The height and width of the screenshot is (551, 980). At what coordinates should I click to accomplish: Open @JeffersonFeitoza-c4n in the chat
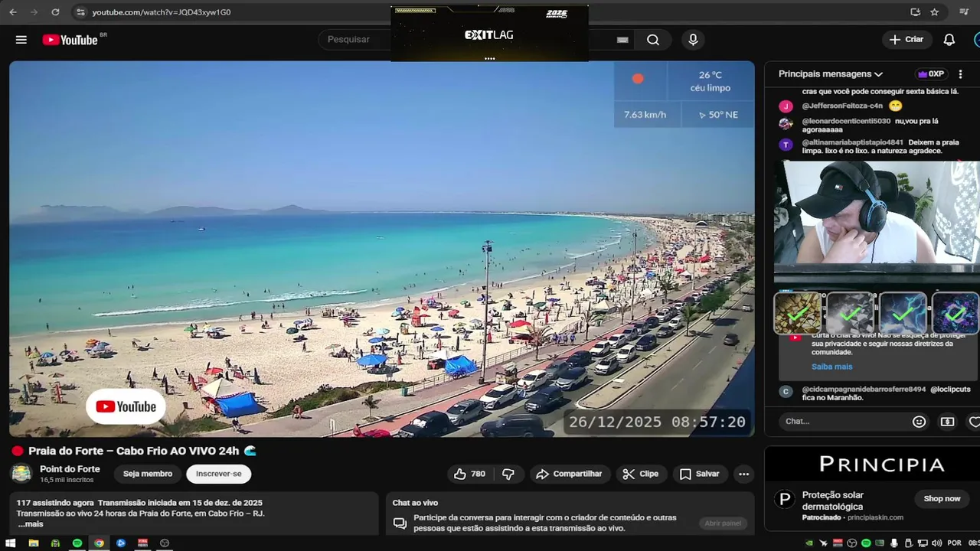(x=842, y=106)
